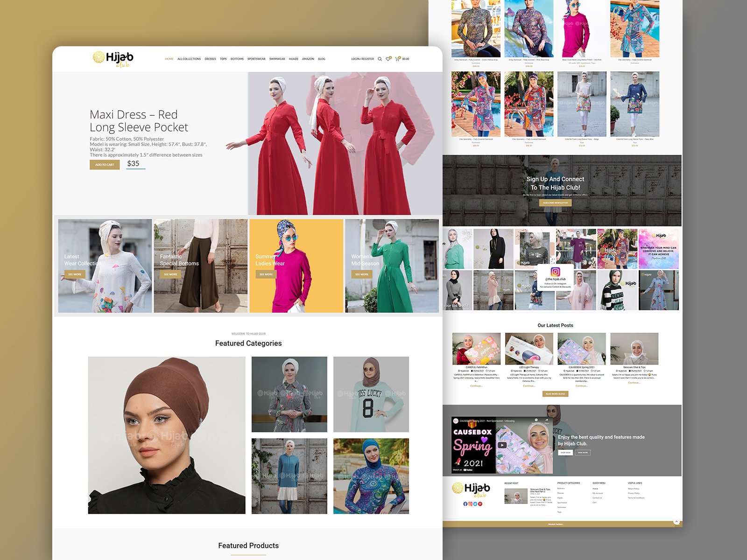This screenshot has width=747, height=560.
Task: Click the back-to-top arrow button
Action: (x=677, y=521)
